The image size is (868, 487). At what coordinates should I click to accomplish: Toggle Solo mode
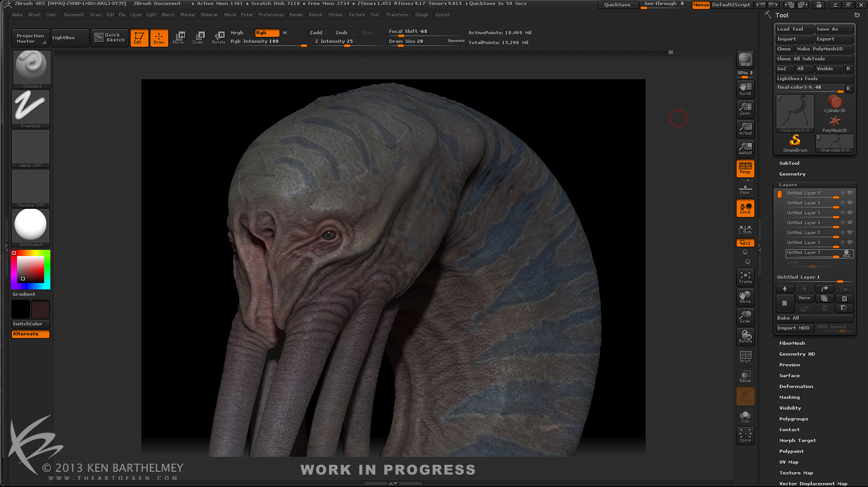[745, 416]
